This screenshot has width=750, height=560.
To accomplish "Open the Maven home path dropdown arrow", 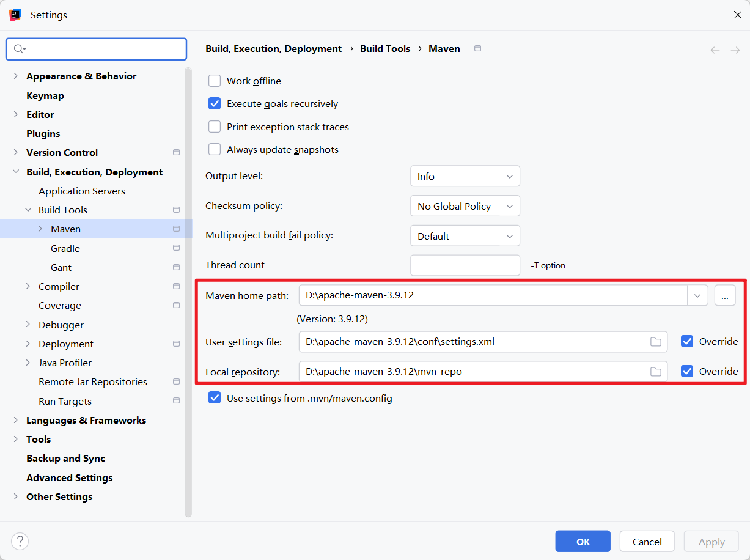I will (697, 295).
